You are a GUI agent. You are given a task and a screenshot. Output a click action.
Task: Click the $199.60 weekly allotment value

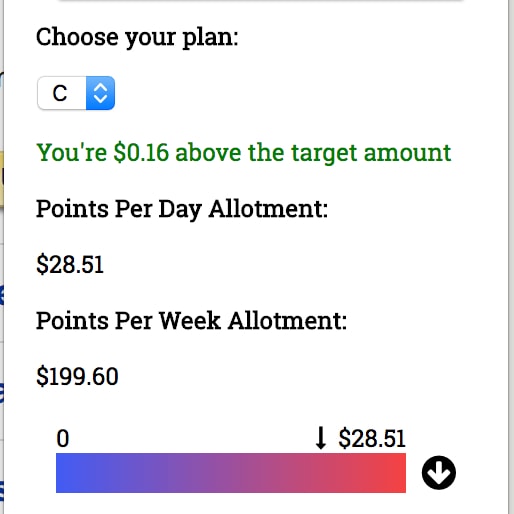pos(77,377)
